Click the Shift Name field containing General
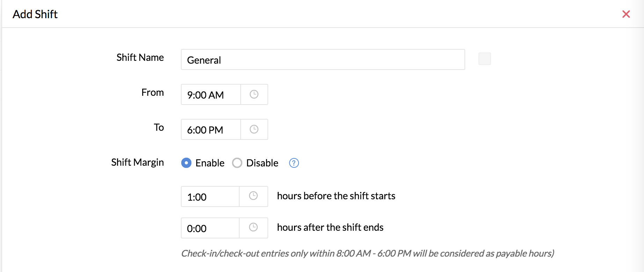 pos(323,59)
